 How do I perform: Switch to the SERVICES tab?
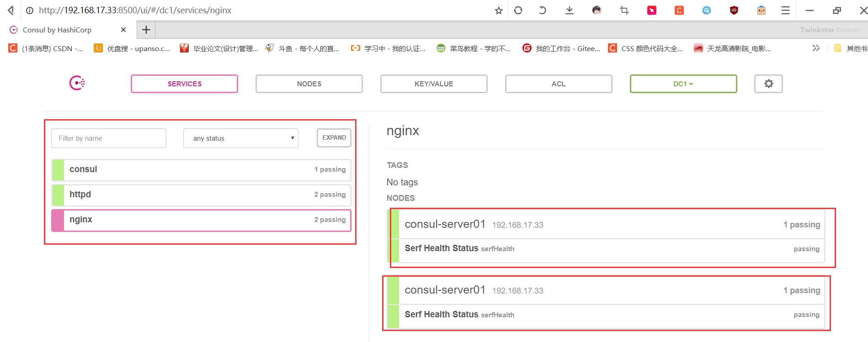184,84
